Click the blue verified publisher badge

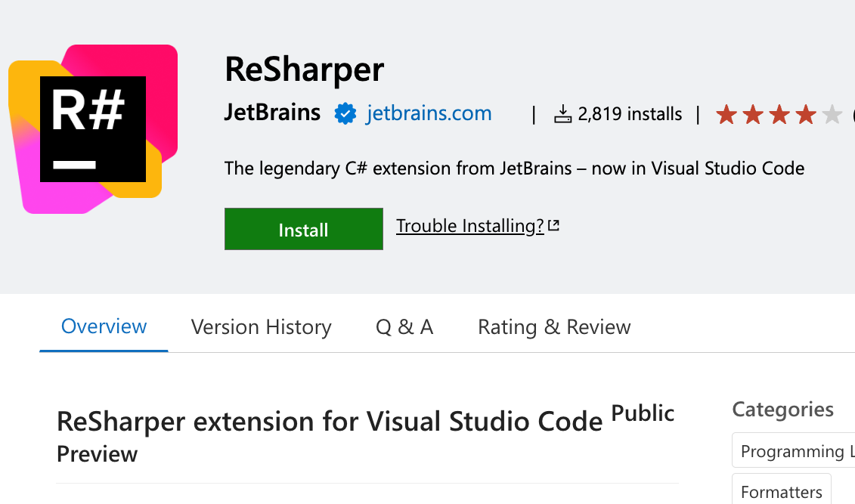click(345, 113)
